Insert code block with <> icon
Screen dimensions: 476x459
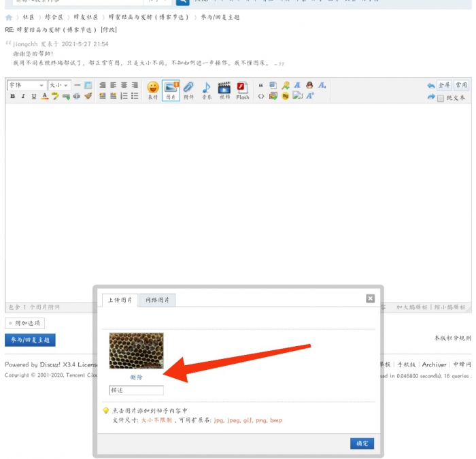[x=260, y=97]
